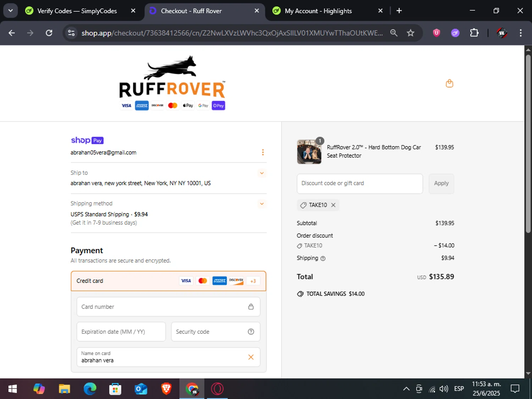The image size is (532, 399).
Task: Open Opera browser from the taskbar
Action: point(217,389)
